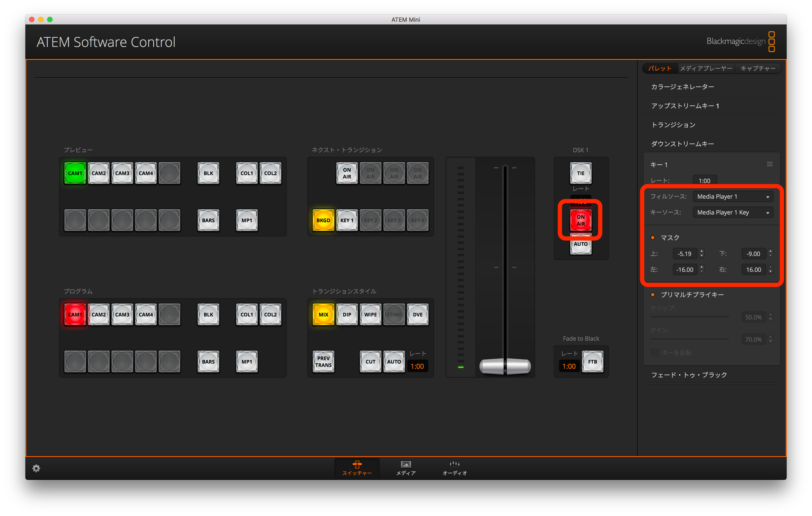Select CAM2 on the preview bus
The width and height of the screenshot is (812, 516).
point(99,173)
